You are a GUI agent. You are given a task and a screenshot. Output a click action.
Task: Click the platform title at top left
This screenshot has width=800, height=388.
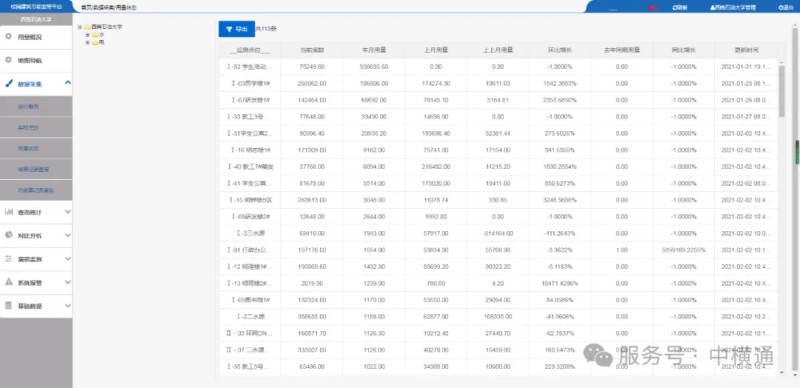[x=36, y=7]
